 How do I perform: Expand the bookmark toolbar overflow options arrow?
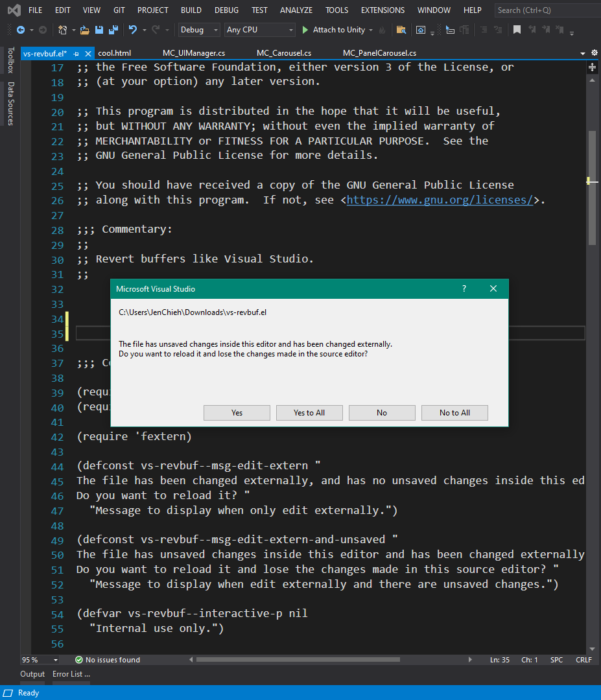click(572, 32)
